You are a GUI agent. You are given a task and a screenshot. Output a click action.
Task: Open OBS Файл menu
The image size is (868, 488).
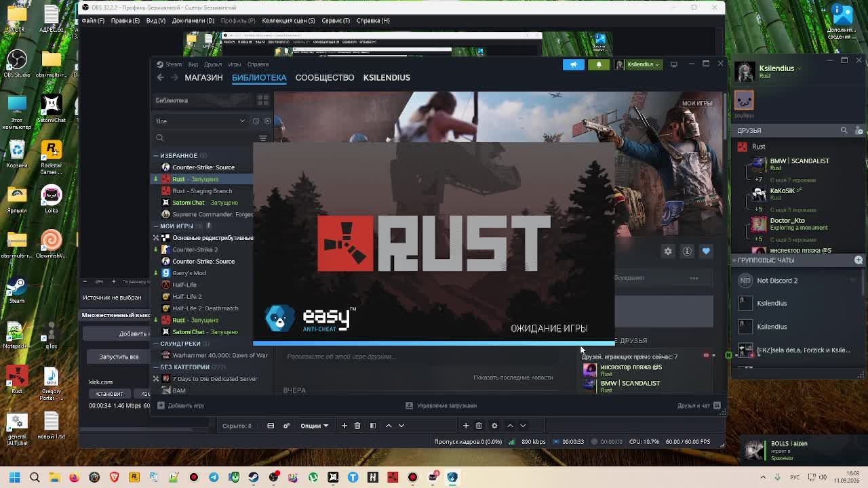pyautogui.click(x=93, y=20)
